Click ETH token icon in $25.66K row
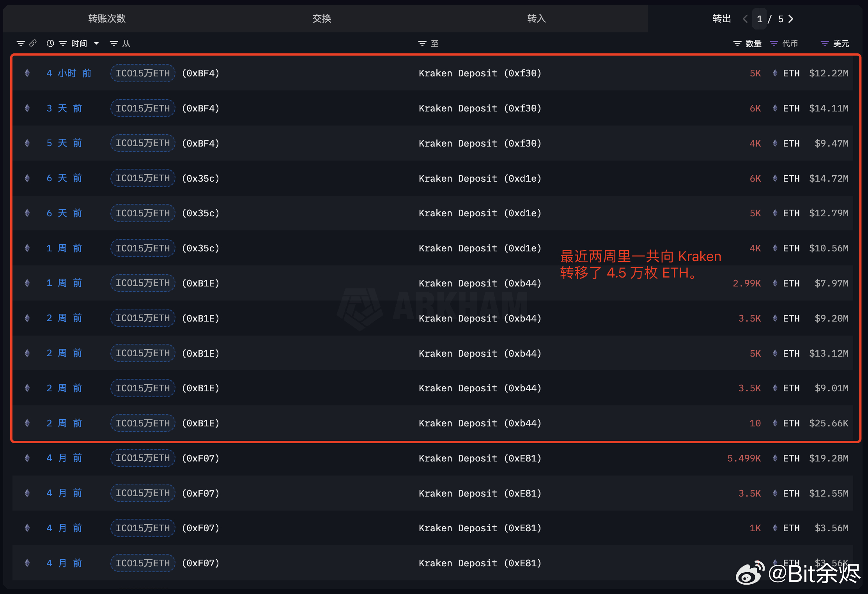 click(775, 423)
